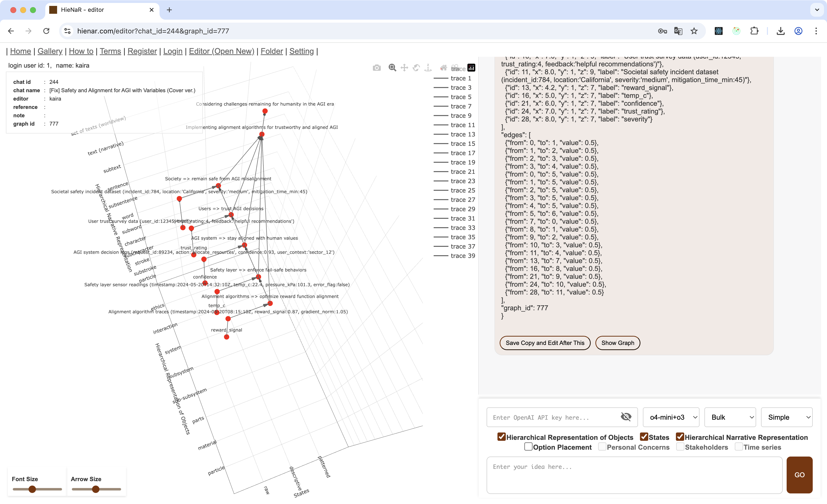This screenshot has width=827, height=504.
Task: Open the Gallery navigation link
Action: click(x=50, y=51)
